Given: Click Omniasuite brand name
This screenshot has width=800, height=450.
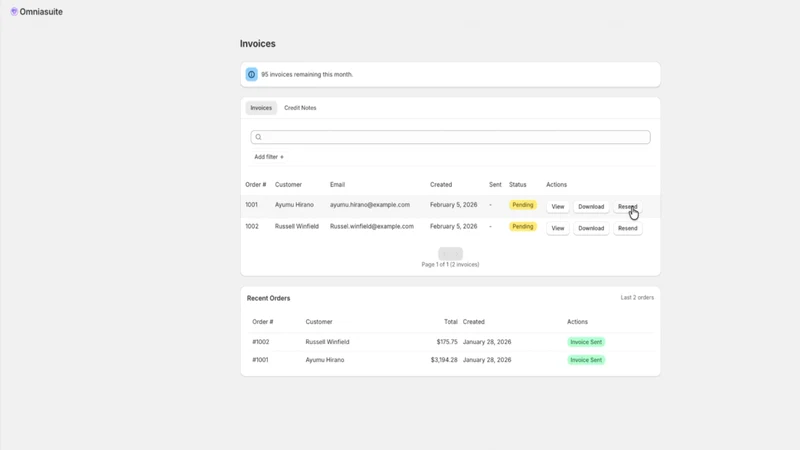Looking at the screenshot, I should (41, 12).
